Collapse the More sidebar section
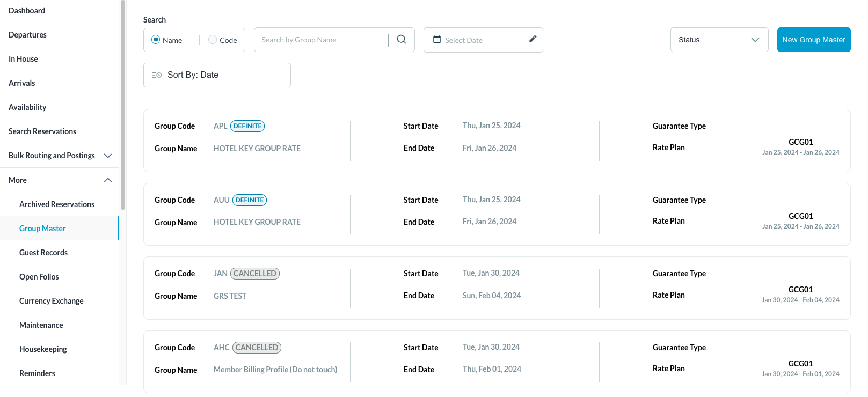Screen dimensions: 868x397 coord(108,180)
